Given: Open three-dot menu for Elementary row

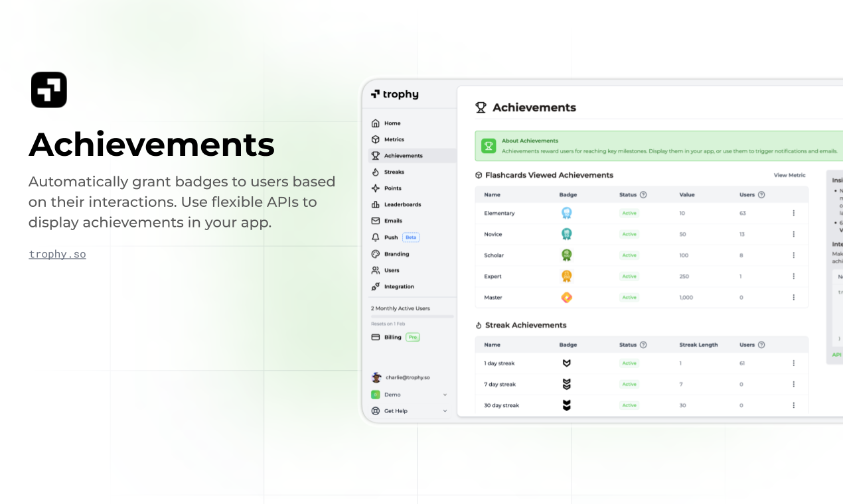Looking at the screenshot, I should click(x=793, y=213).
